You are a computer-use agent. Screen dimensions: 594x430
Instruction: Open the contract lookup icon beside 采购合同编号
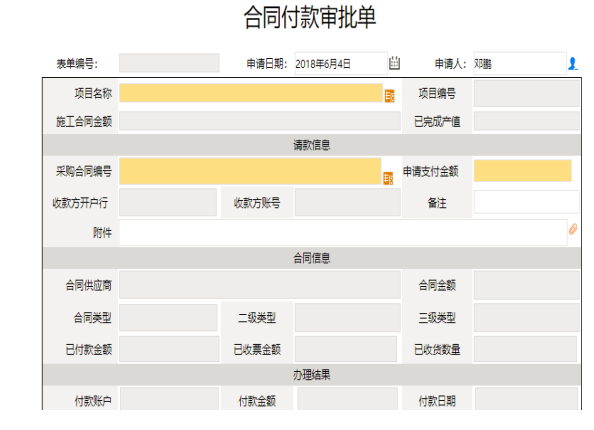(x=388, y=178)
